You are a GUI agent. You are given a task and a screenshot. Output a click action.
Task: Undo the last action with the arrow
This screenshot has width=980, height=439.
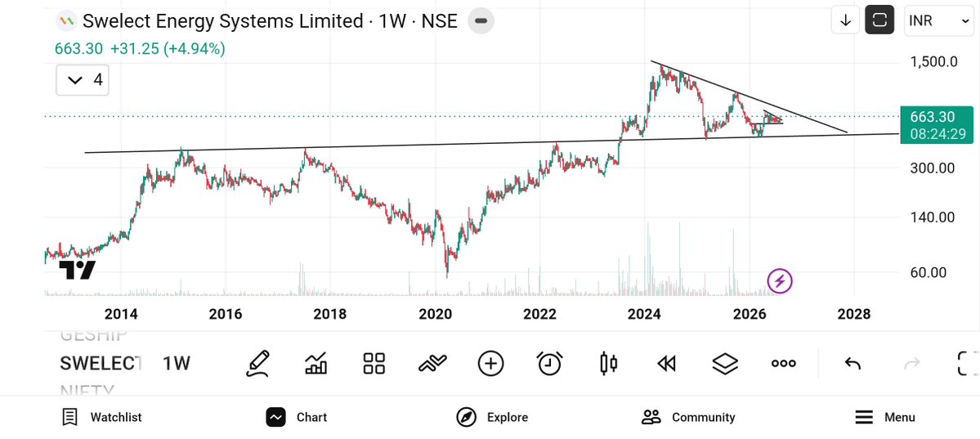pyautogui.click(x=852, y=363)
